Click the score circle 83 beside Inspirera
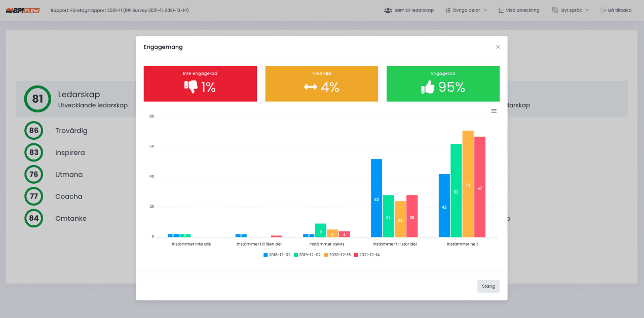This screenshot has width=644, height=318. 33,152
